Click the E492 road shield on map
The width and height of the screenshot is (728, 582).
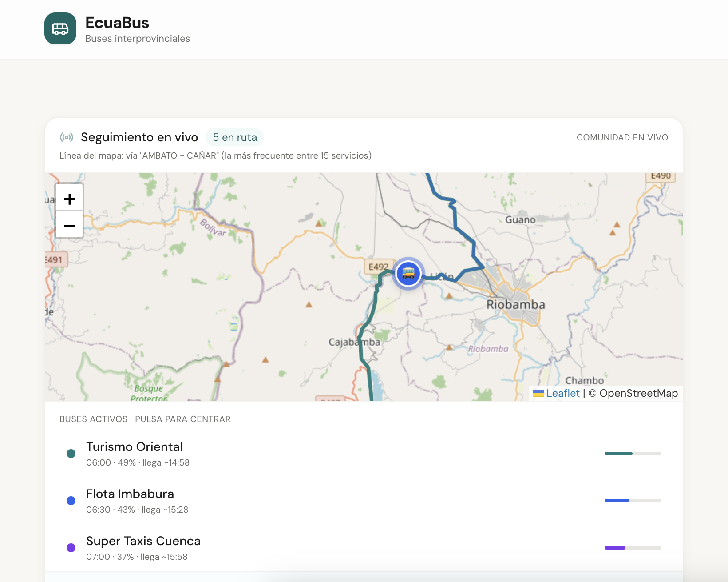[x=379, y=267]
